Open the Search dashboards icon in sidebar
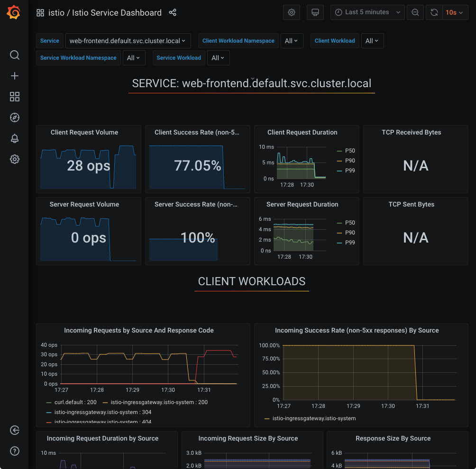This screenshot has height=469, width=476. (x=15, y=55)
